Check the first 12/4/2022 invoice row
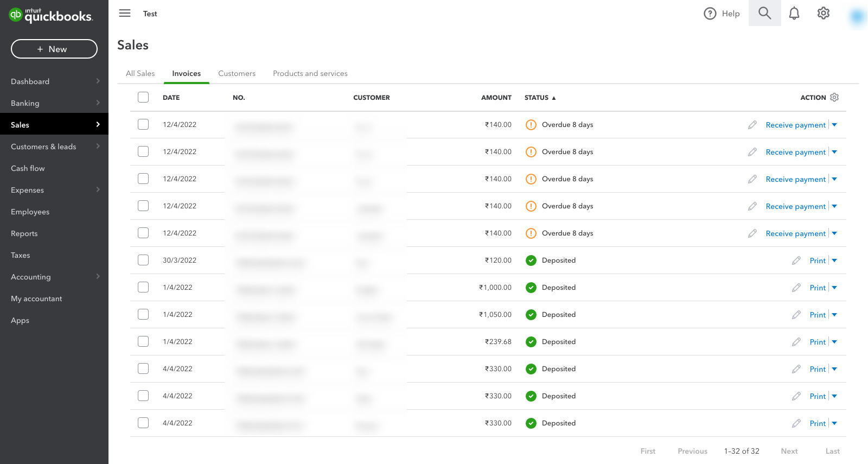868x464 pixels. (x=143, y=124)
